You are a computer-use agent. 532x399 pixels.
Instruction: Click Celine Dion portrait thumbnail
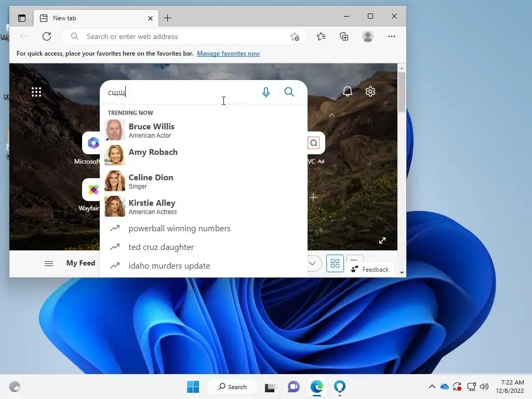pyautogui.click(x=115, y=181)
